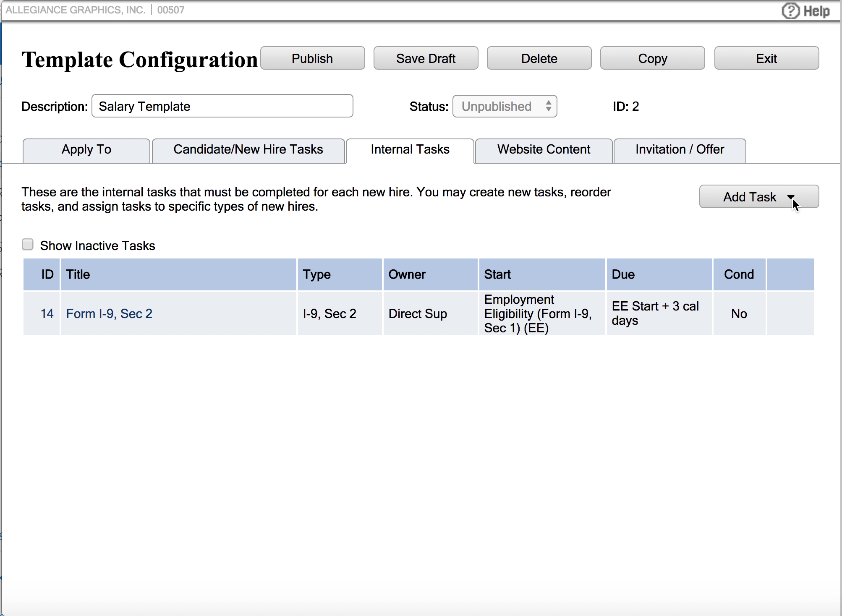The width and height of the screenshot is (842, 616).
Task: Save the template as a draft
Action: click(425, 58)
